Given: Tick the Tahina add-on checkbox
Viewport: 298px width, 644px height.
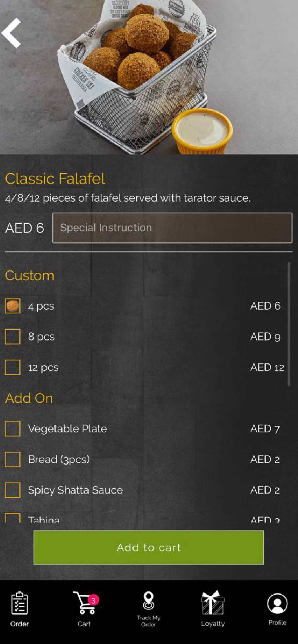Looking at the screenshot, I should pos(13,518).
